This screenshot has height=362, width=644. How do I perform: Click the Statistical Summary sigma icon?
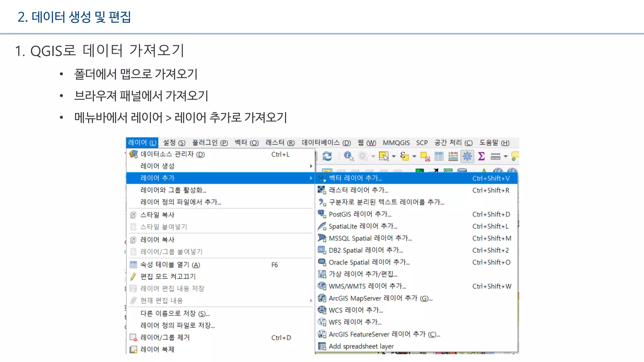pyautogui.click(x=481, y=156)
